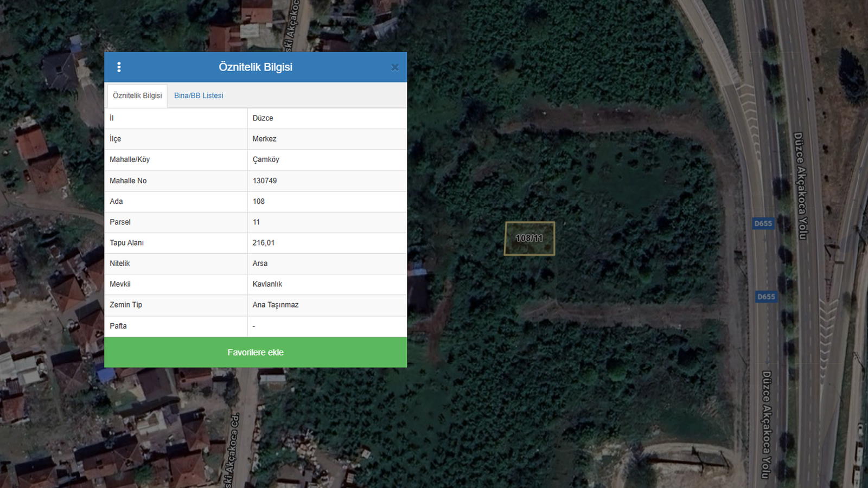Click the Arsa value in Nitelik row
Image resolution: width=868 pixels, height=488 pixels.
[260, 263]
